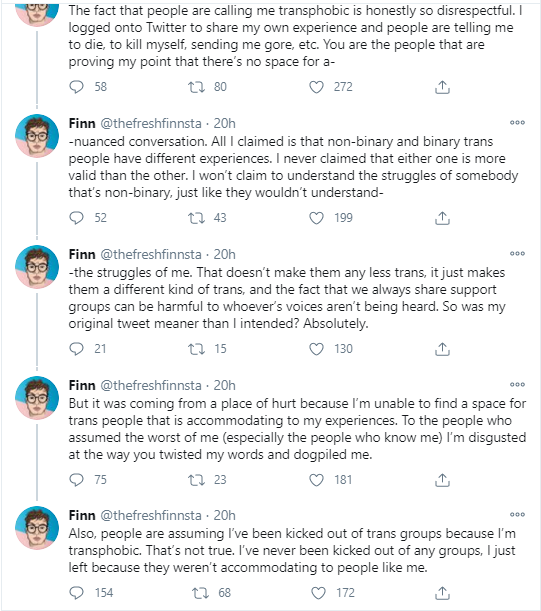The image size is (541, 611).
Task: Open more options for 'the struggles of me' tweet
Action: click(x=517, y=254)
